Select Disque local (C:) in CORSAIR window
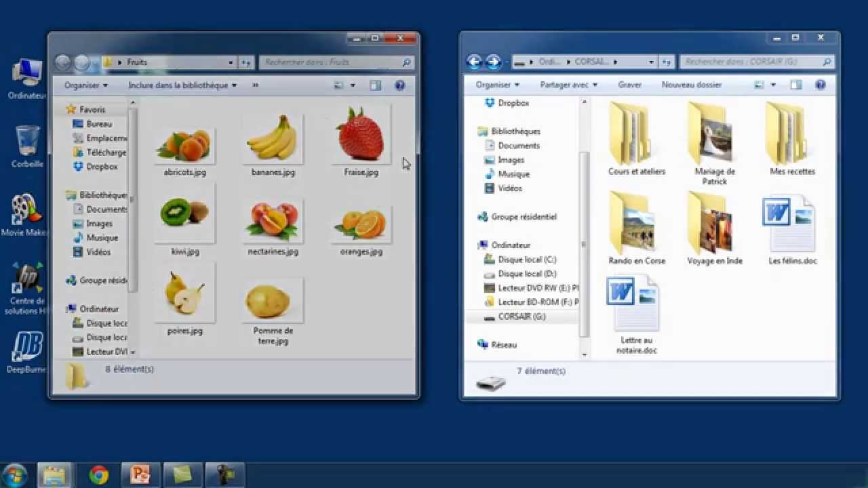Viewport: 868px width, 488px height. pos(527,260)
